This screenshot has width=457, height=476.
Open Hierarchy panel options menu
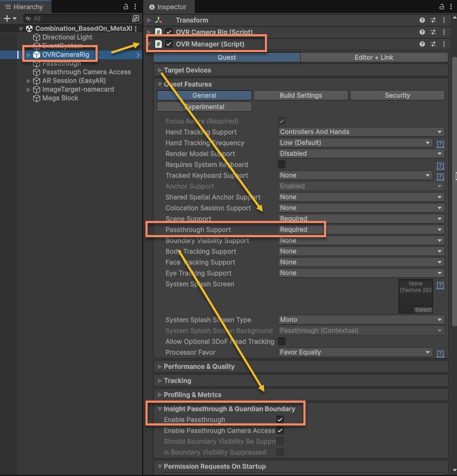[135, 7]
